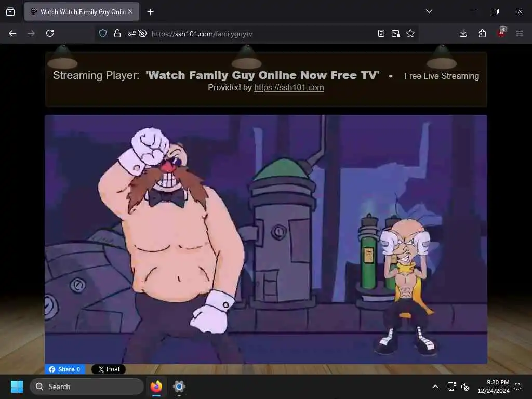Open clock showing 9:20 PM 12/24/2024
532x399 pixels.
tap(494, 387)
